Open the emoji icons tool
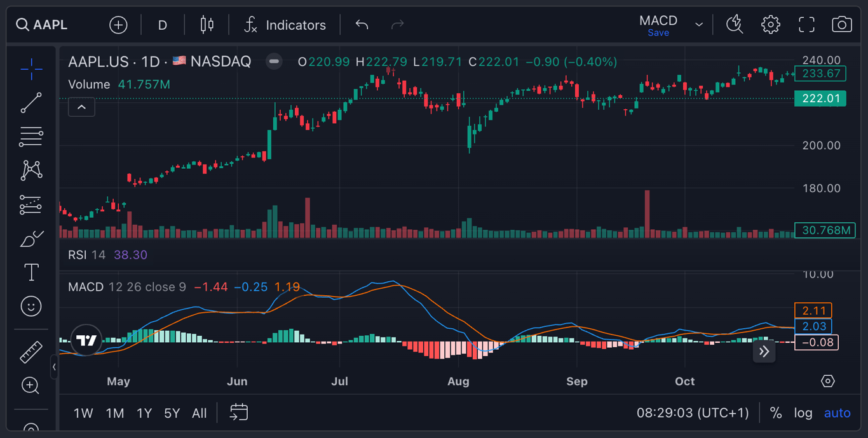Screen dimensions: 868x438 point(31,307)
